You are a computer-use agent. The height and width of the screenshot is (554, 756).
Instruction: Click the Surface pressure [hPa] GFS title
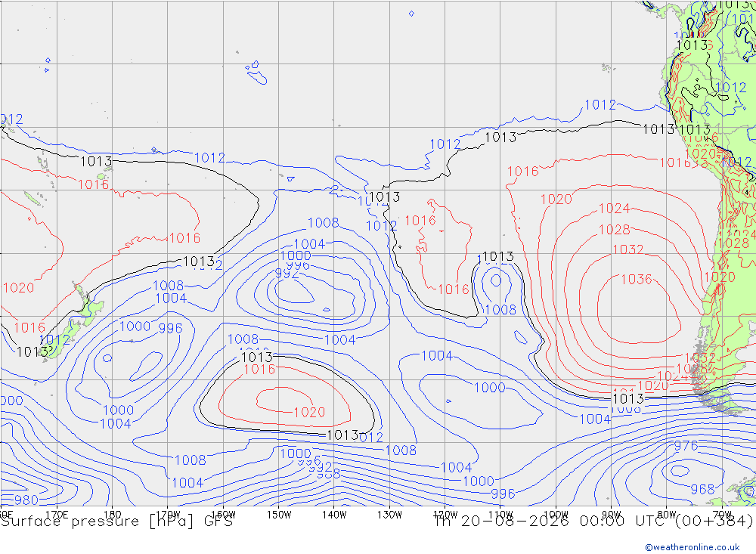(117, 522)
